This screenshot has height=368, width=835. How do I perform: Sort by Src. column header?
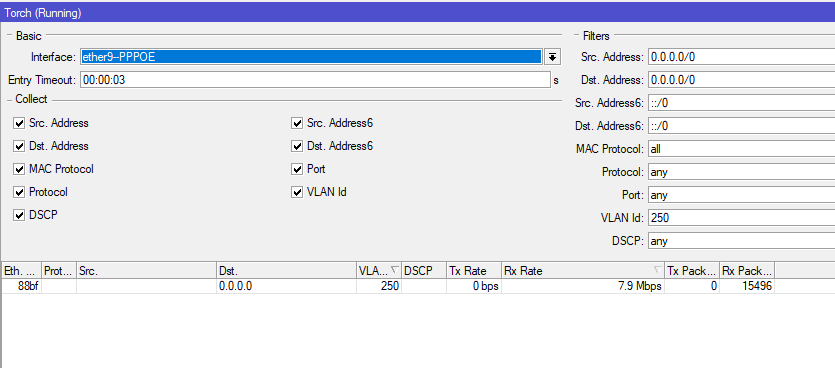click(146, 271)
